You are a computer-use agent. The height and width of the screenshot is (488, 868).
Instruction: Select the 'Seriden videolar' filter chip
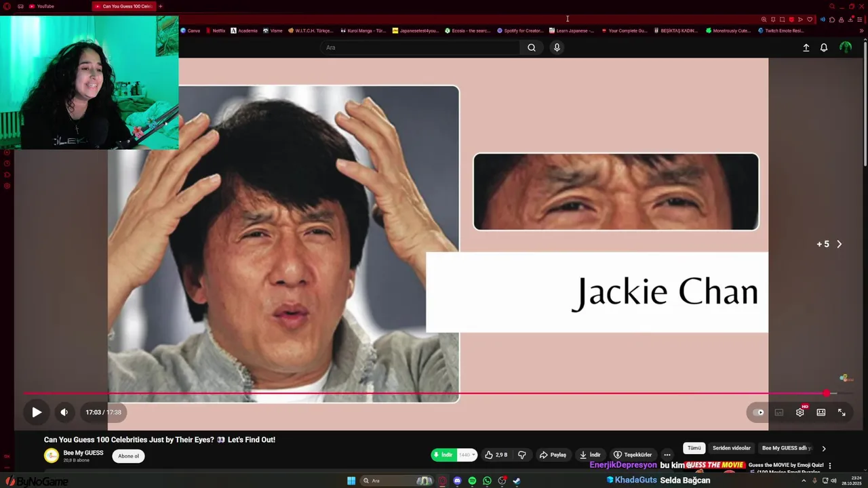pyautogui.click(x=732, y=448)
